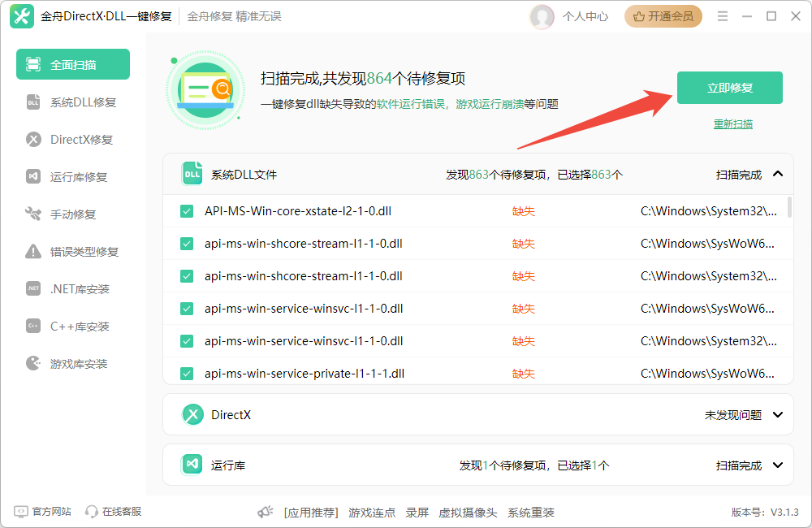812x528 pixels.
Task: Open 虚拟摄像头 virtual camera link
Action: [x=468, y=513]
